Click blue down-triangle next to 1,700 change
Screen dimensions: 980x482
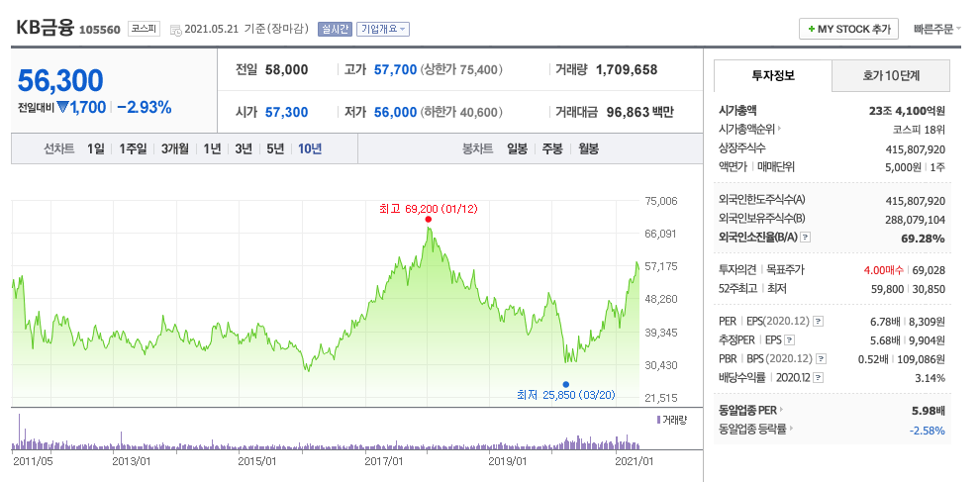pos(62,108)
